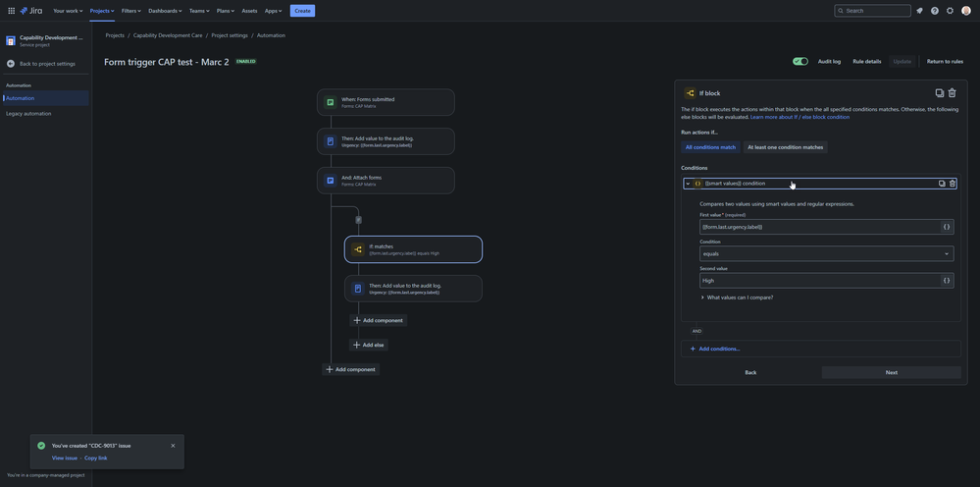Collapse the smart values condition chevron
The image size is (980, 487).
(x=688, y=184)
